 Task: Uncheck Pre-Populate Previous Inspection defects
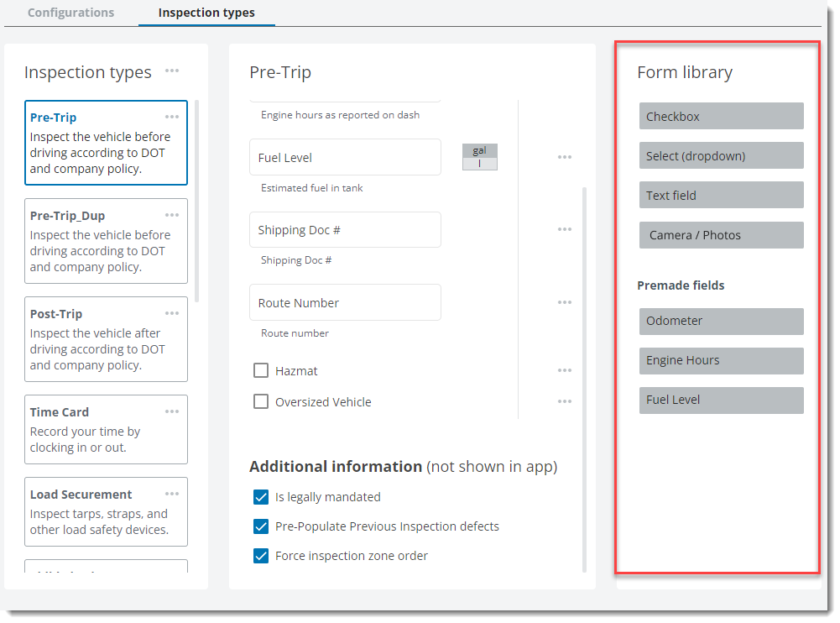point(261,526)
